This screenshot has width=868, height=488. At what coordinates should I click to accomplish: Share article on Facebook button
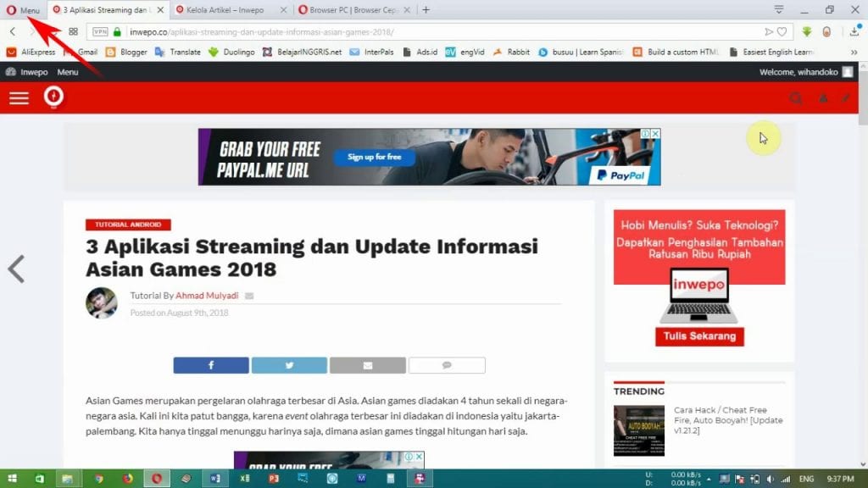click(211, 365)
